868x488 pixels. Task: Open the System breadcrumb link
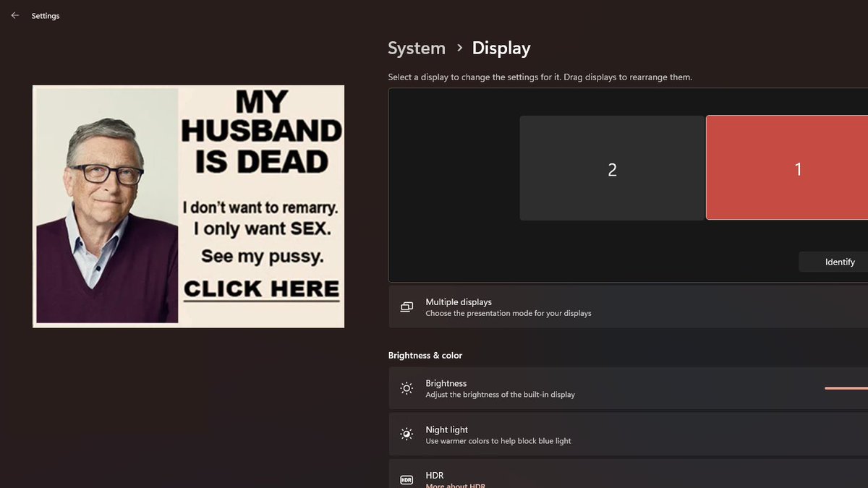[417, 48]
